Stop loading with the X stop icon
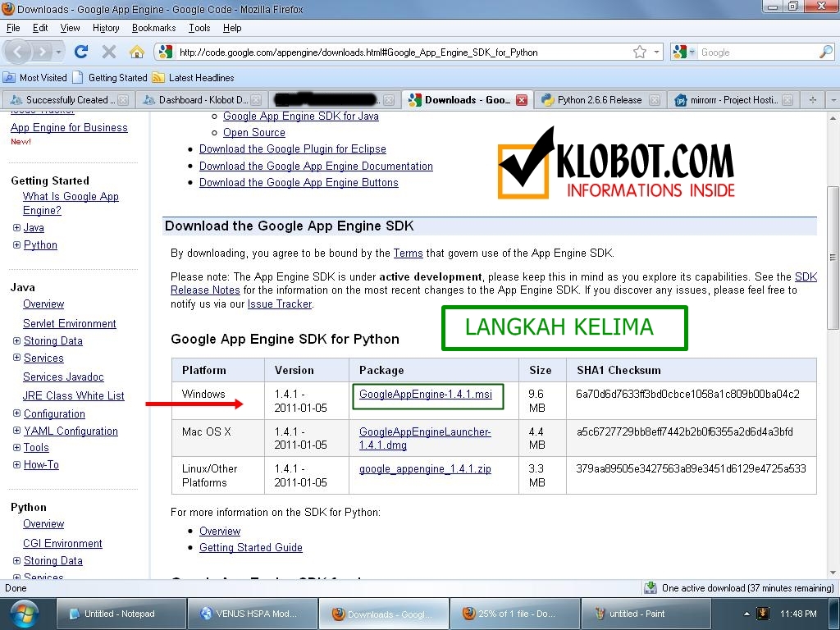The width and height of the screenshot is (840, 630). [x=109, y=52]
